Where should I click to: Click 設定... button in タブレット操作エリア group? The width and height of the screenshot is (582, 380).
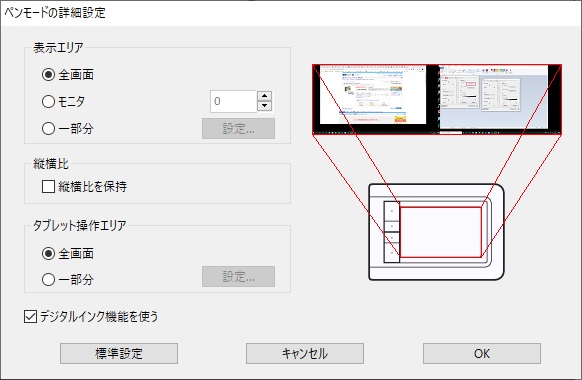(x=238, y=276)
